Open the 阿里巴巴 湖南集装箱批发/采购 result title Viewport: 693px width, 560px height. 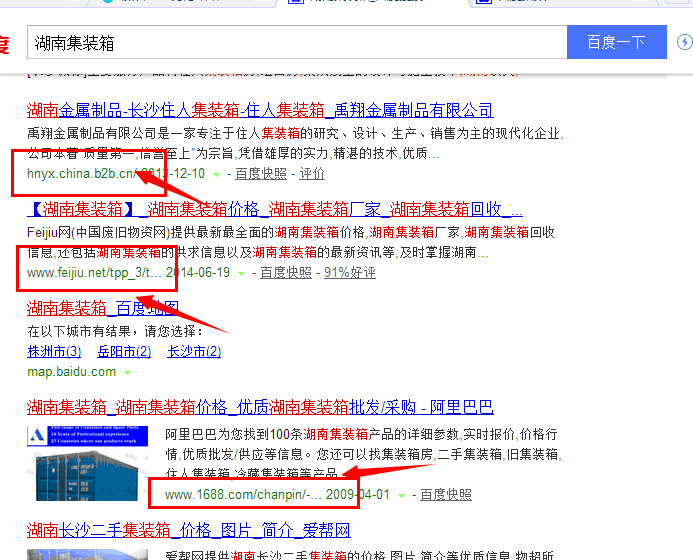coord(260,407)
